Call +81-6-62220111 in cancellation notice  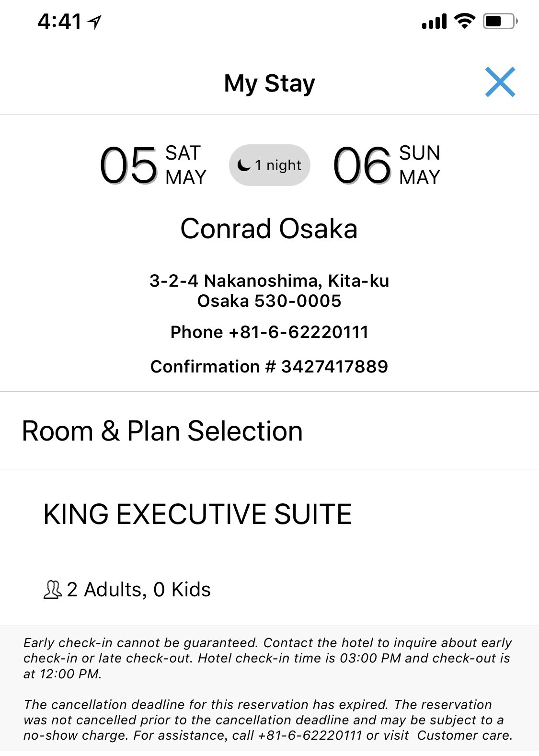tap(310, 735)
